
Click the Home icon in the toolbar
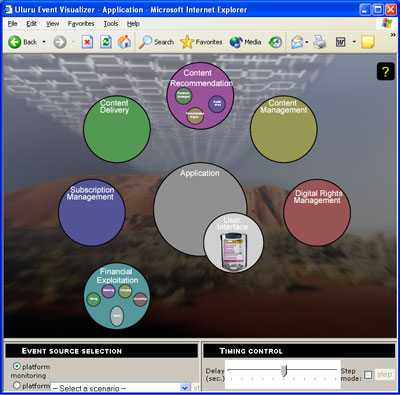click(x=124, y=42)
